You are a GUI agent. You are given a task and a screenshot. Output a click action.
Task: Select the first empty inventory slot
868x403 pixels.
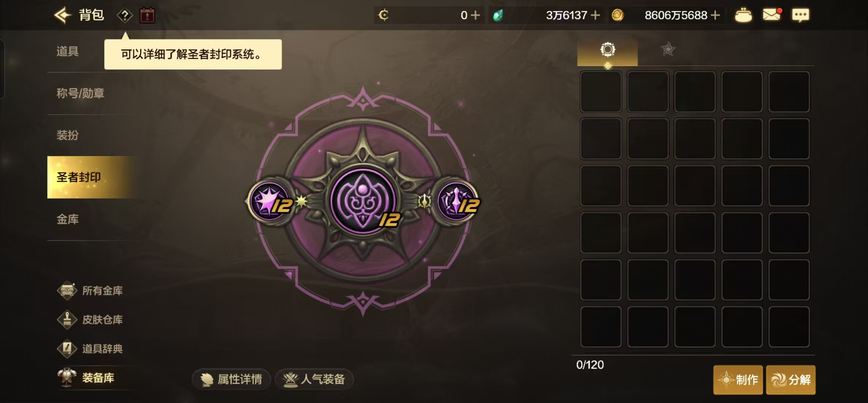[601, 92]
